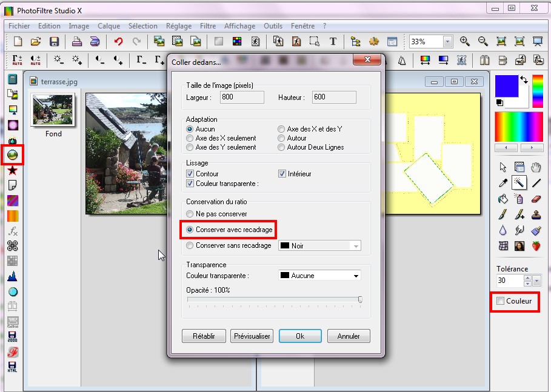
Task: Open the Tolérance value dropdown arrow
Action: (x=536, y=281)
